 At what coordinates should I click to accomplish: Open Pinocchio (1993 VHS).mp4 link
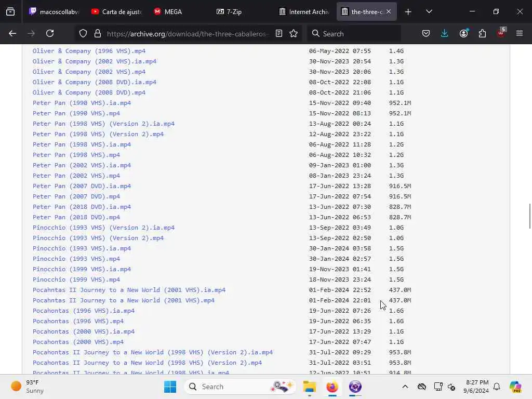click(x=76, y=259)
